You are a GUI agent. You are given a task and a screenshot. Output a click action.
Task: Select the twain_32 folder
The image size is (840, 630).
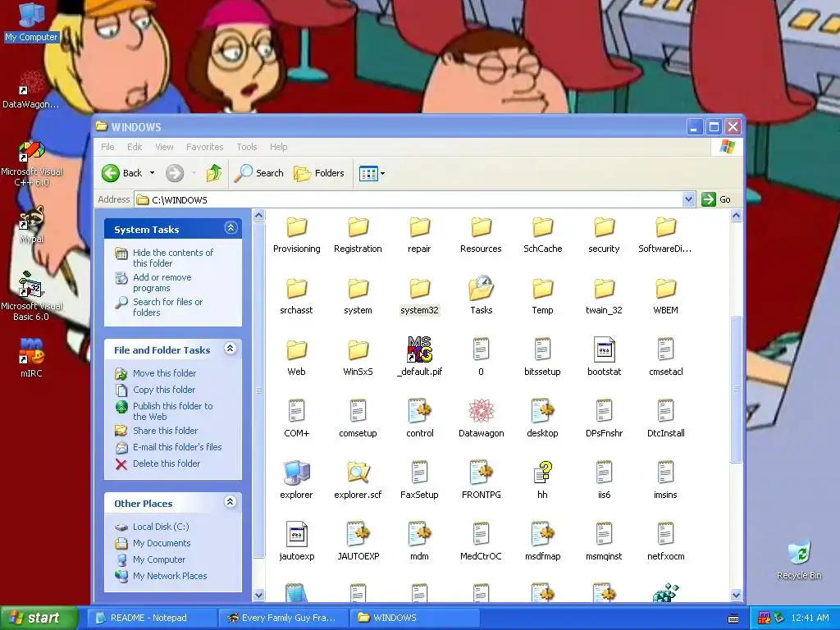coord(605,289)
